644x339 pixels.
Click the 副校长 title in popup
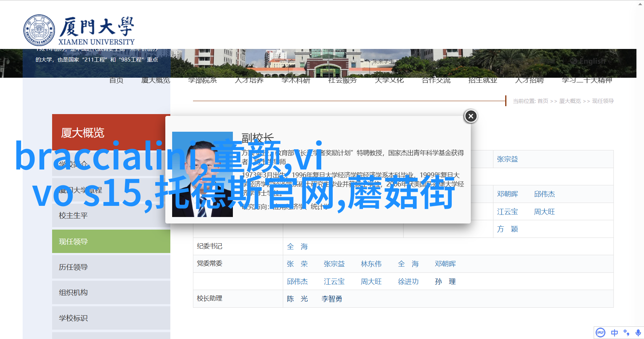[x=258, y=137]
